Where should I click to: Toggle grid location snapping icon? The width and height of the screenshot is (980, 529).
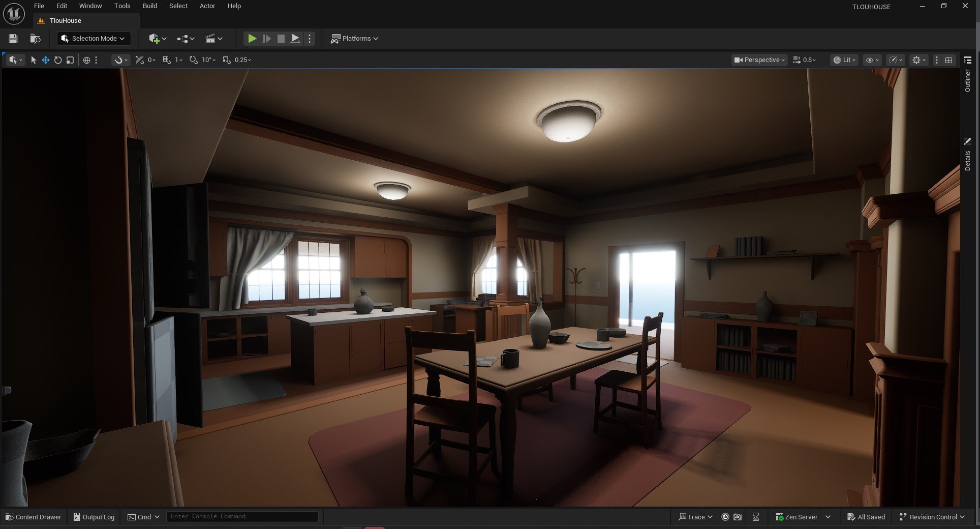point(167,60)
